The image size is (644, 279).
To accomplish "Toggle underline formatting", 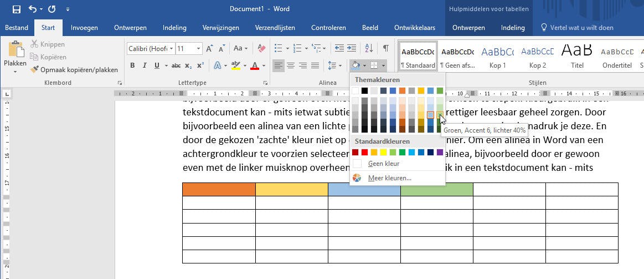I will click(157, 65).
